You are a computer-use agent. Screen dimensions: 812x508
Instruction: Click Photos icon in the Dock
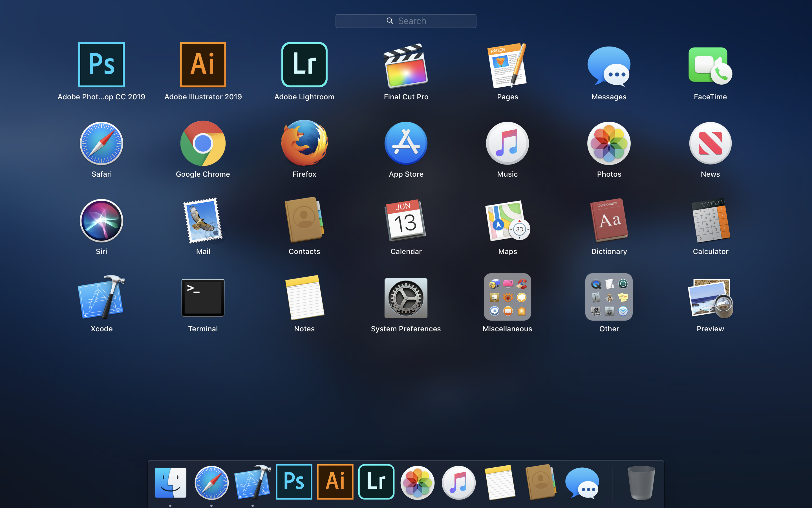pyautogui.click(x=417, y=483)
